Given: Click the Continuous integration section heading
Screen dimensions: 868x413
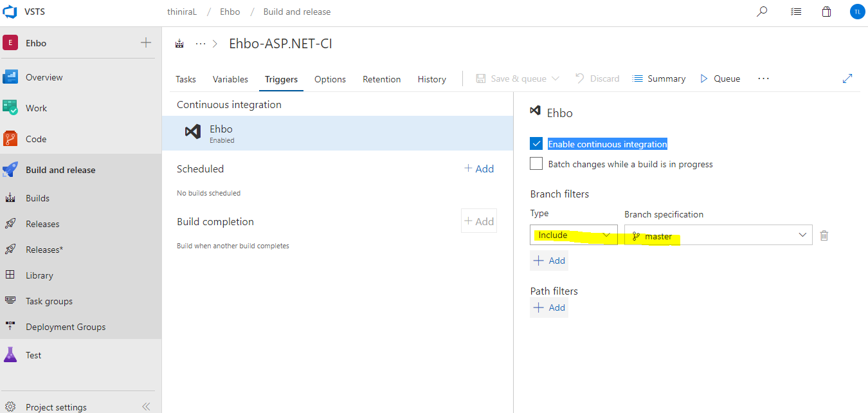Looking at the screenshot, I should [229, 104].
